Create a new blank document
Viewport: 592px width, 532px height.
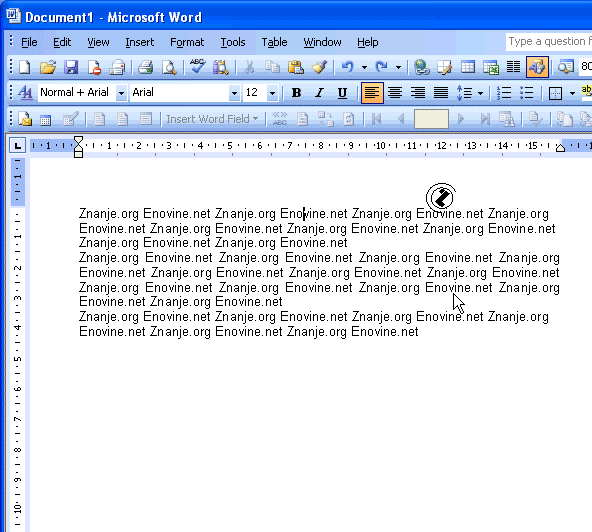[25, 68]
